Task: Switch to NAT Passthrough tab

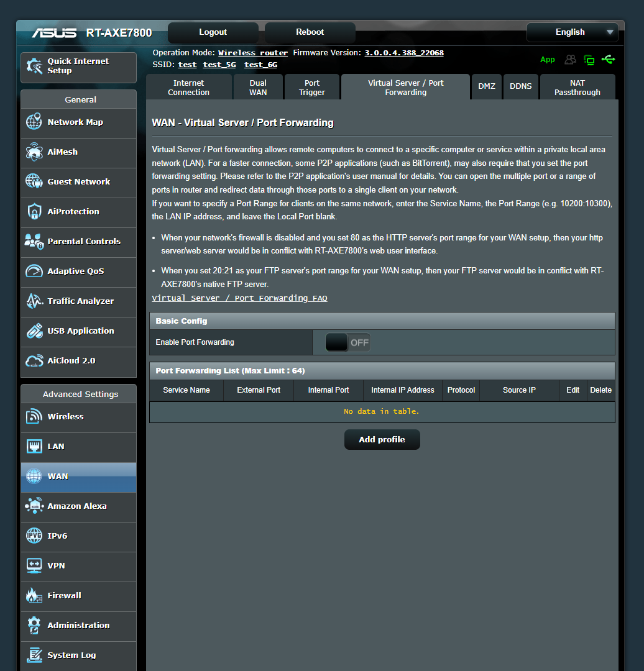Action: (577, 88)
